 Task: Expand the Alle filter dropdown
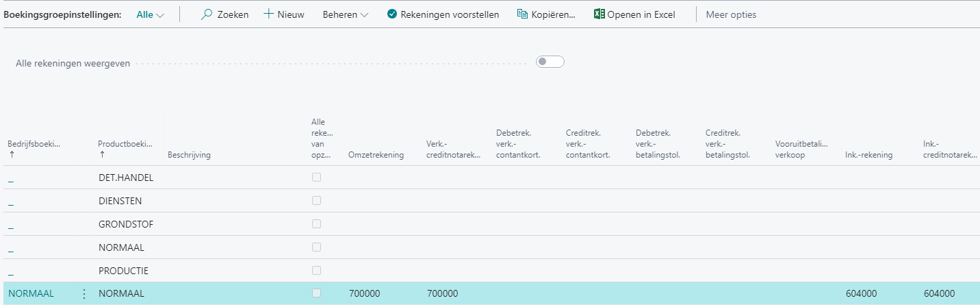(x=151, y=14)
